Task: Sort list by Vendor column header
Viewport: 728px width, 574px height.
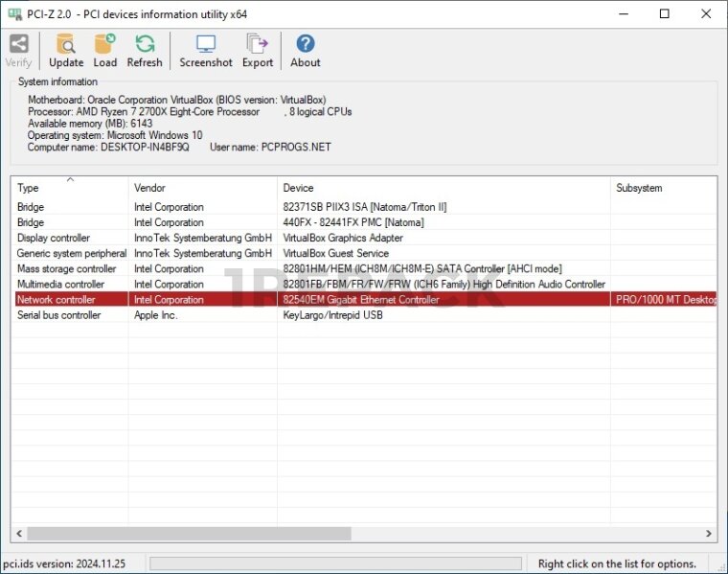Action: point(203,188)
